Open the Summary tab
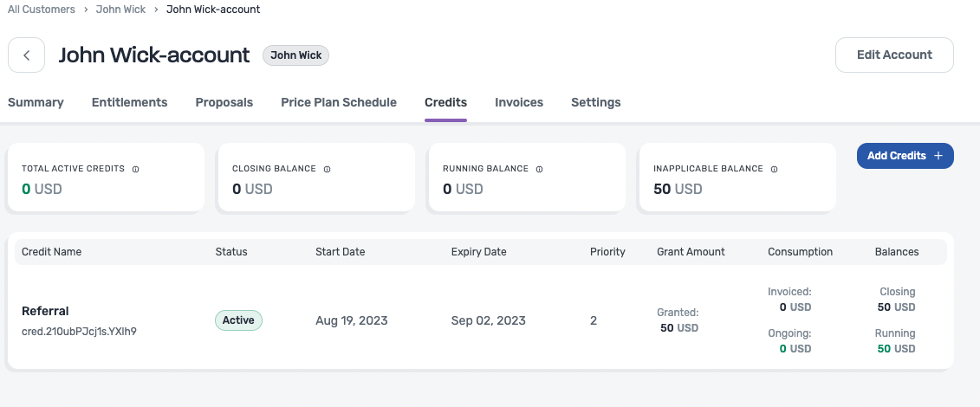Viewport: 980px width, 407px height. coord(36,102)
